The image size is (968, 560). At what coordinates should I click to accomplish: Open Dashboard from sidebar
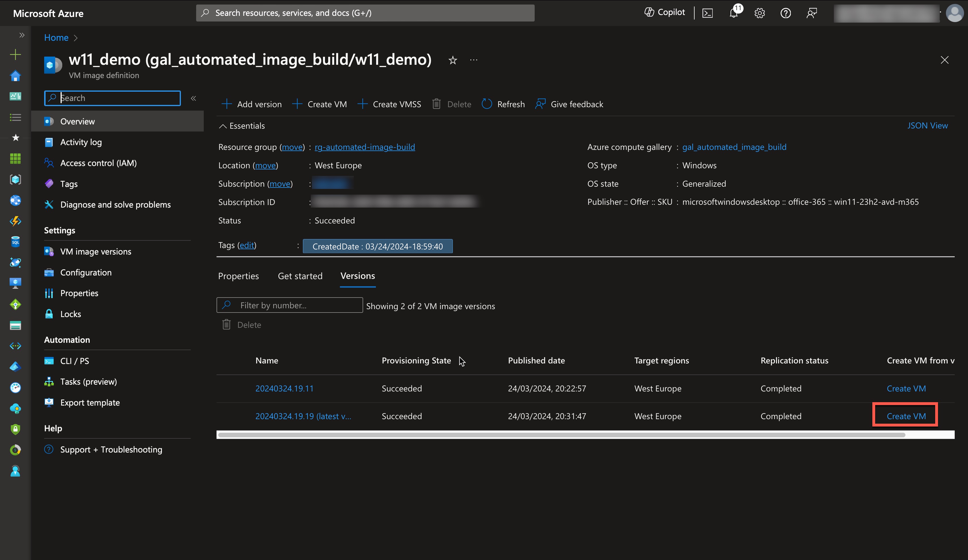tap(15, 96)
